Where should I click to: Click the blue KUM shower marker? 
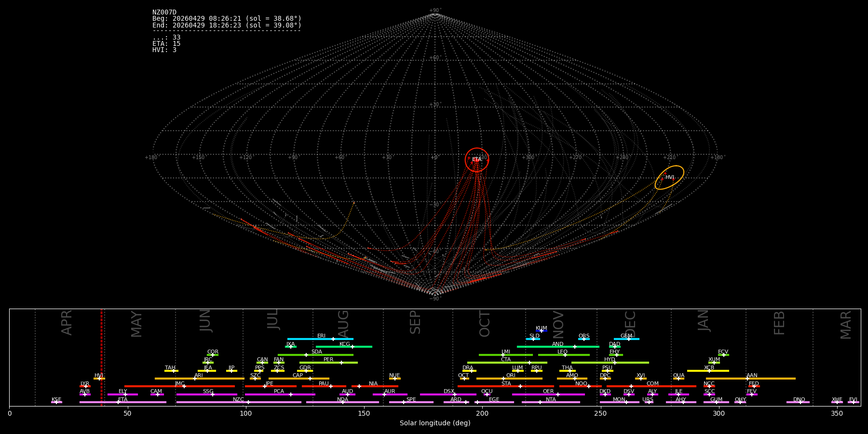click(x=542, y=331)
